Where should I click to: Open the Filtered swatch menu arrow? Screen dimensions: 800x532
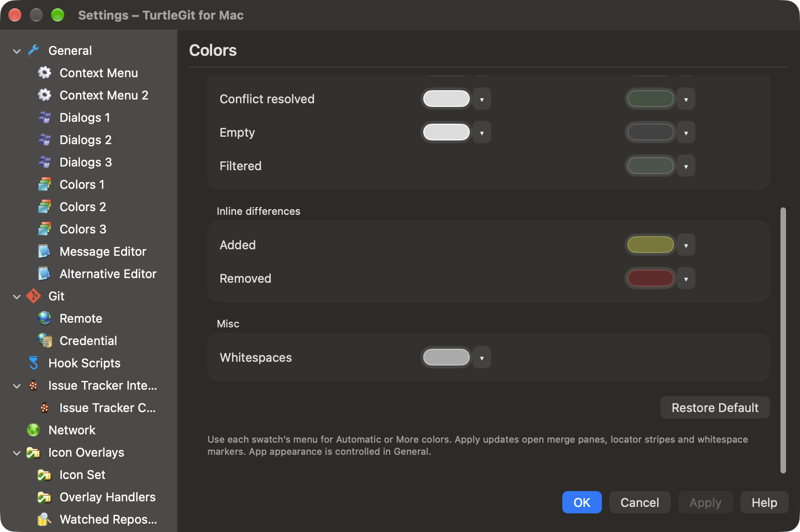click(686, 166)
